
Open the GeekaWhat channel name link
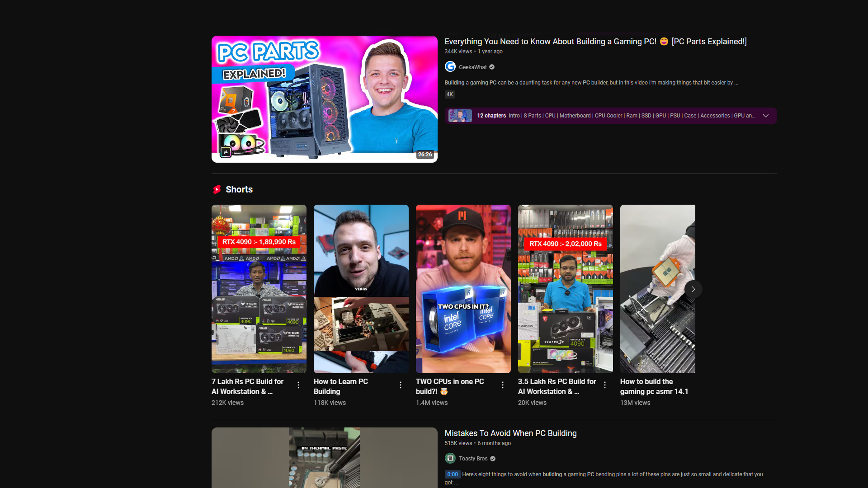click(x=472, y=67)
